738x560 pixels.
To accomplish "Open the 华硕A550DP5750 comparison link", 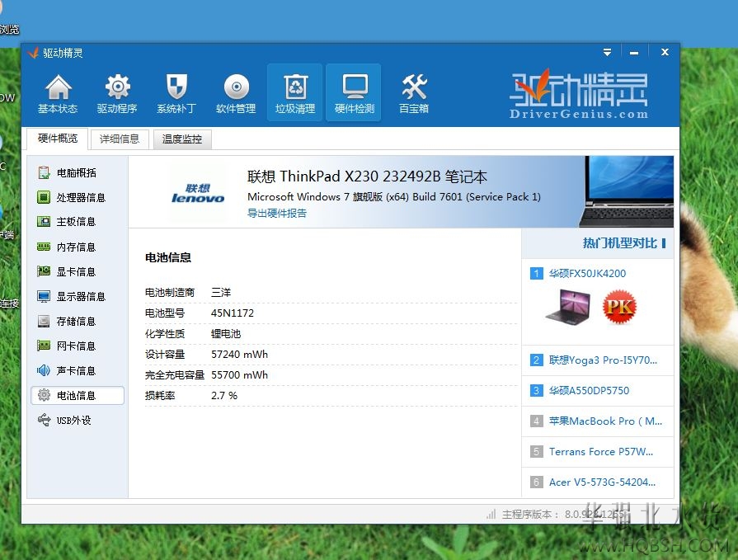I will [x=589, y=391].
